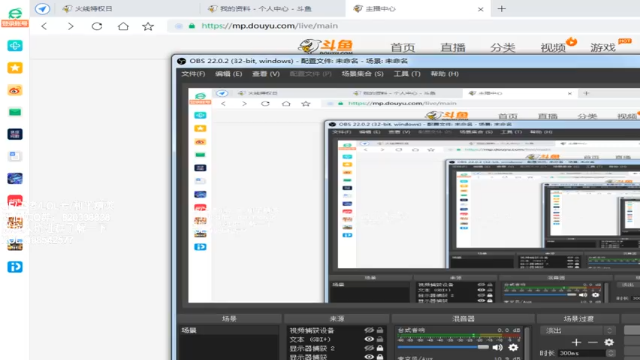Adjust the 台式音响 blue volume slider
Image resolution: width=640 pixels, height=360 pixels.
443,347
